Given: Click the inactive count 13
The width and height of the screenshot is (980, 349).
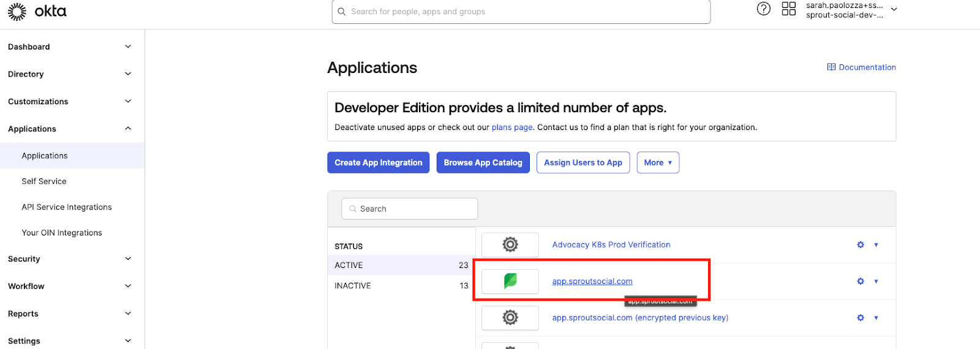Looking at the screenshot, I should (464, 286).
